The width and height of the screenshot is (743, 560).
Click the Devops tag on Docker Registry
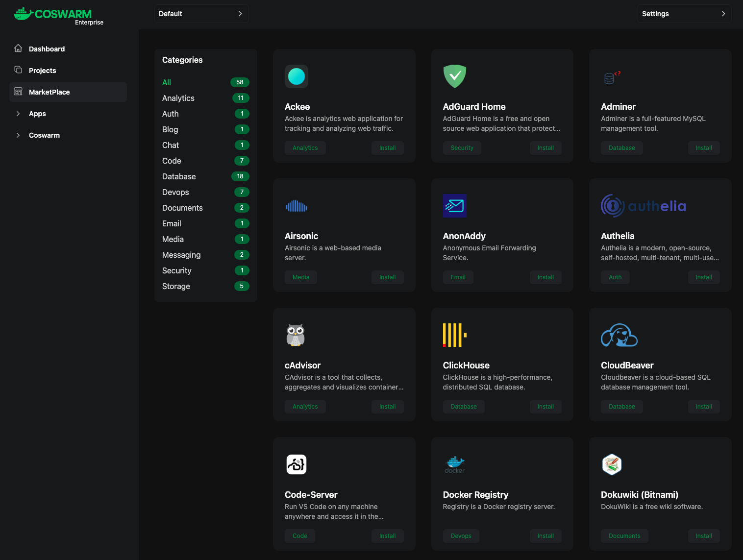click(461, 536)
